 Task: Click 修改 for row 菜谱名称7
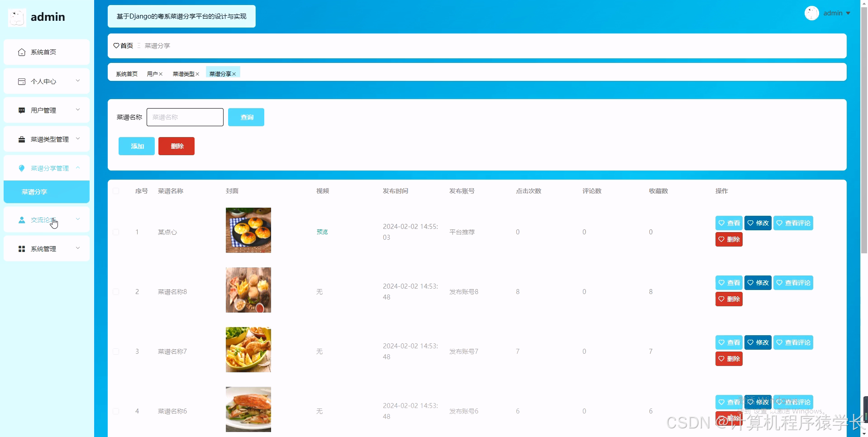point(758,342)
